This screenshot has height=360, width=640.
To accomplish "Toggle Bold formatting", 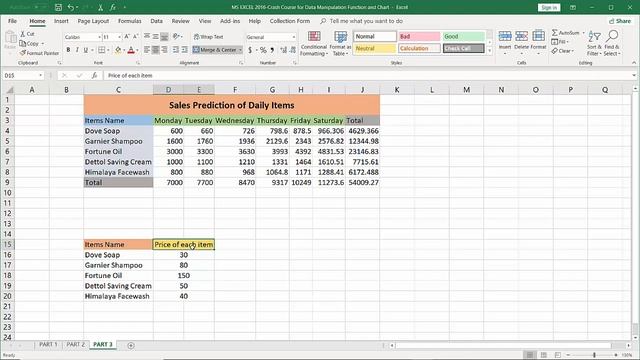I will pos(68,50).
